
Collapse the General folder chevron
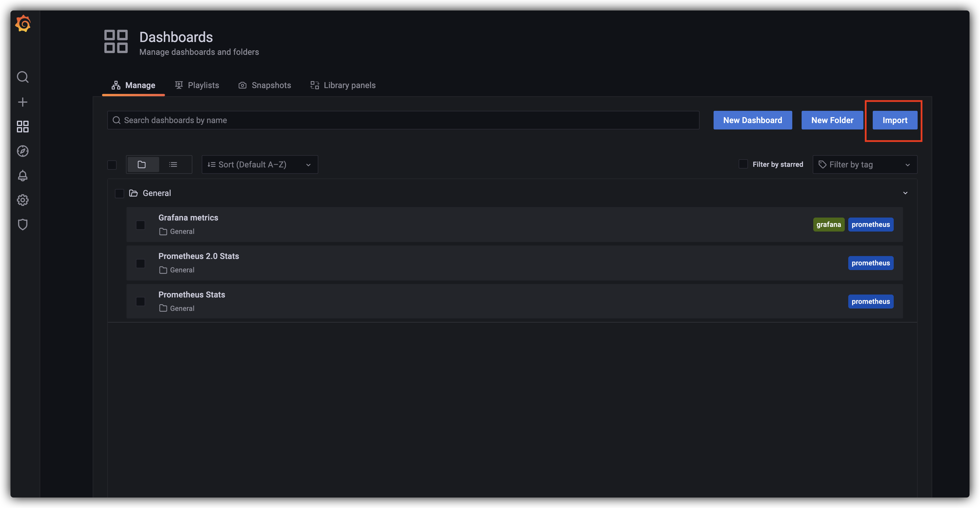(905, 193)
